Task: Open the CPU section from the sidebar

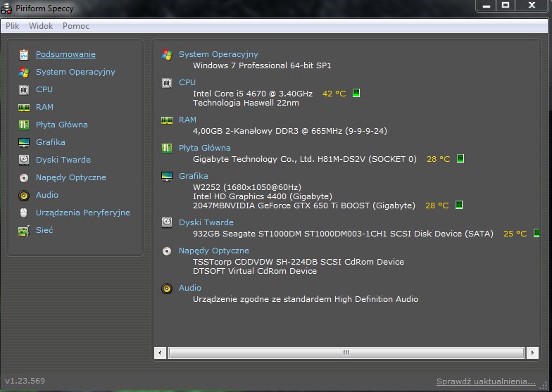Action: (x=44, y=89)
